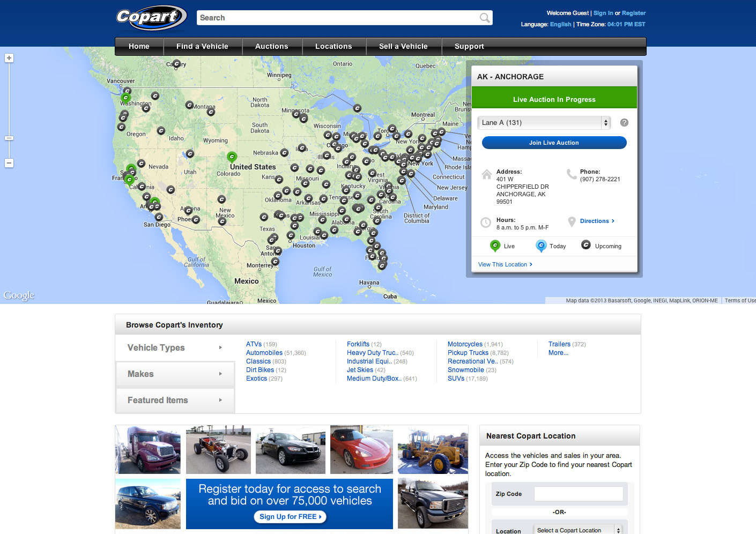This screenshot has height=534, width=756.
Task: Open the Sell a Vehicle menu
Action: coord(403,47)
